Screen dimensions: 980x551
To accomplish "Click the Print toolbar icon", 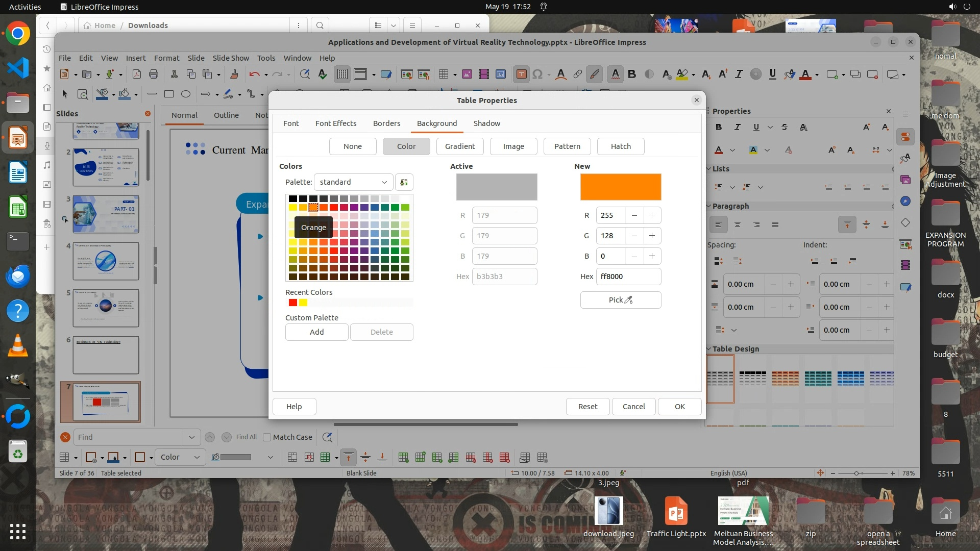I will (154, 74).
